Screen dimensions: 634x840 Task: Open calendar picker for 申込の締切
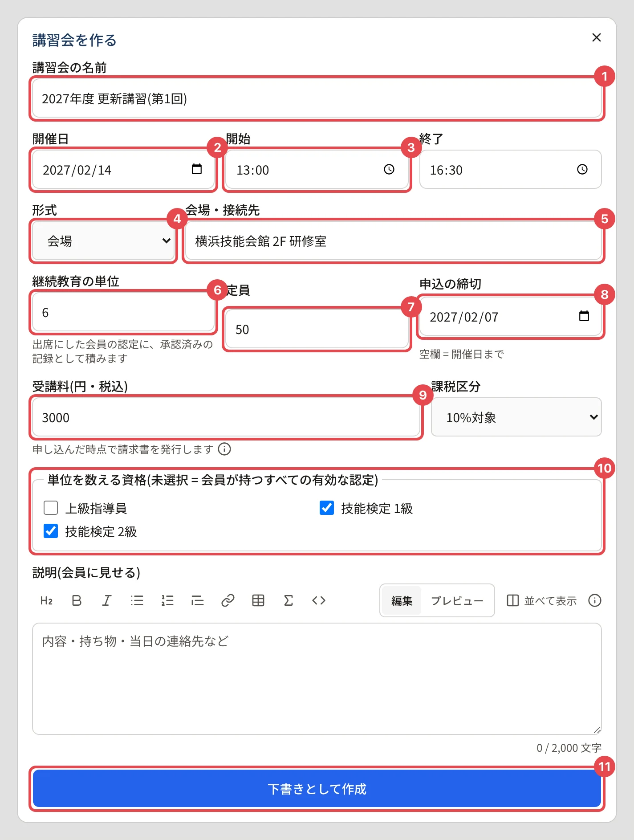coord(584,316)
